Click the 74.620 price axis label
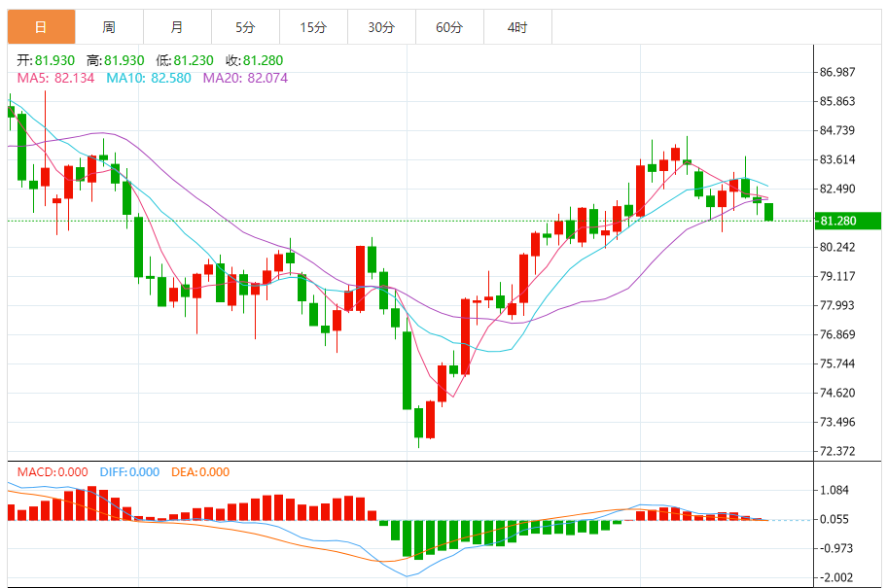 click(837, 393)
